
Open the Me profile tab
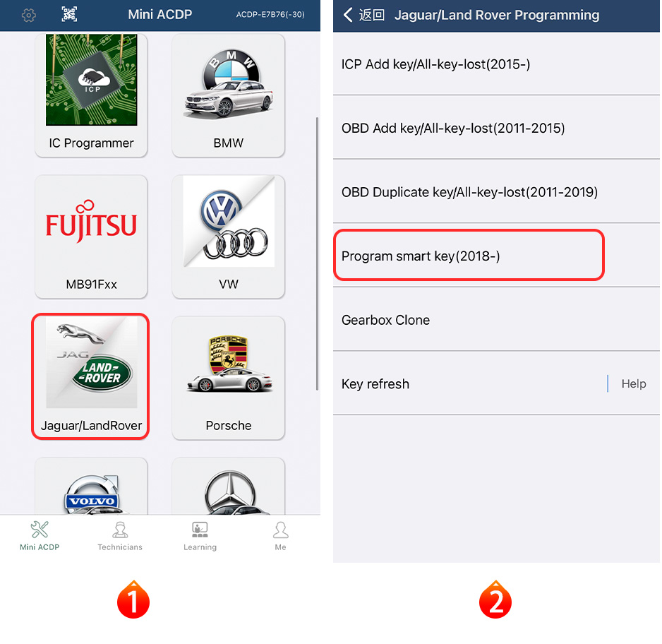coord(280,536)
